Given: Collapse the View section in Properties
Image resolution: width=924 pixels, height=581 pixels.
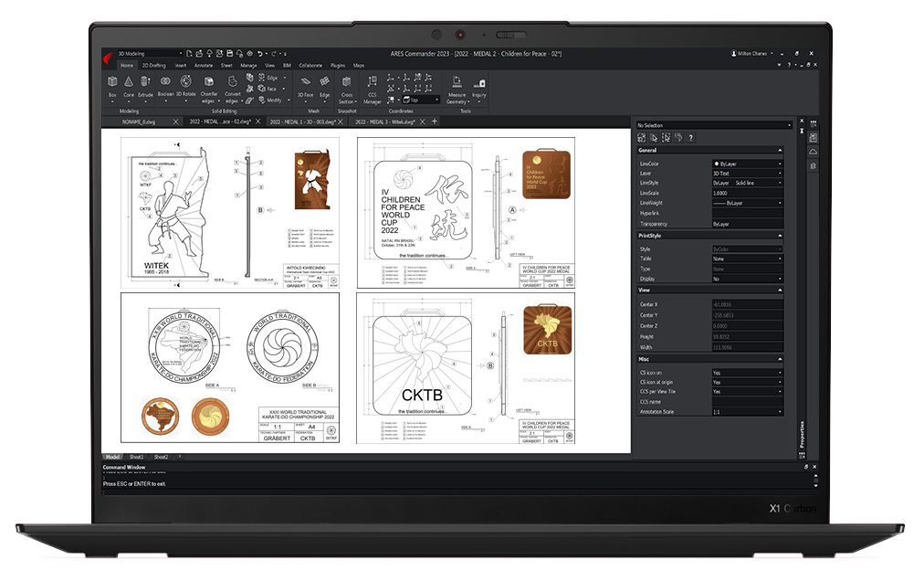Looking at the screenshot, I should coord(780,290).
